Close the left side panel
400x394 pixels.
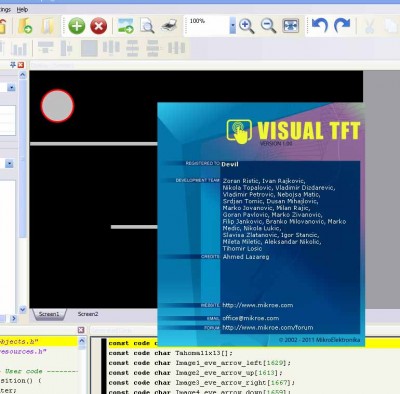coord(21,65)
